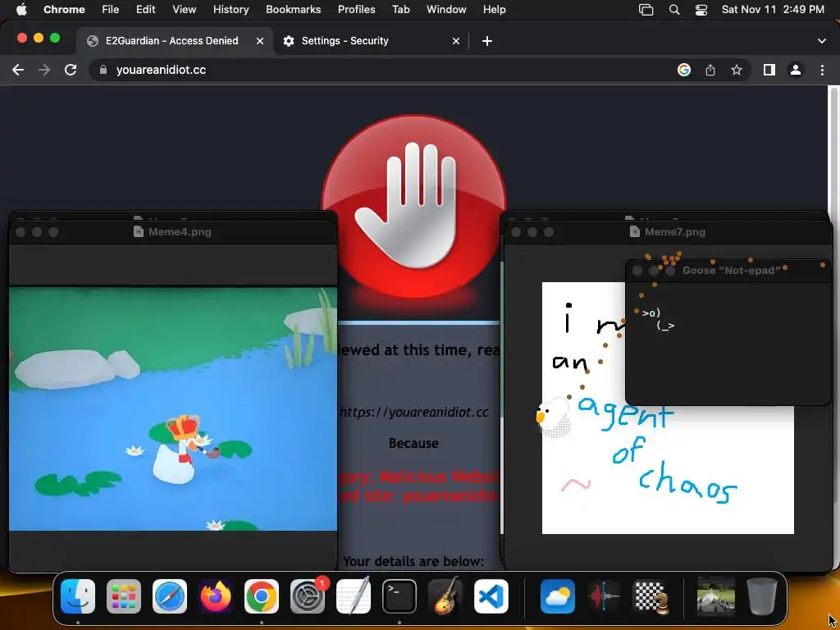Click "Your details are below:" text

[x=413, y=561]
